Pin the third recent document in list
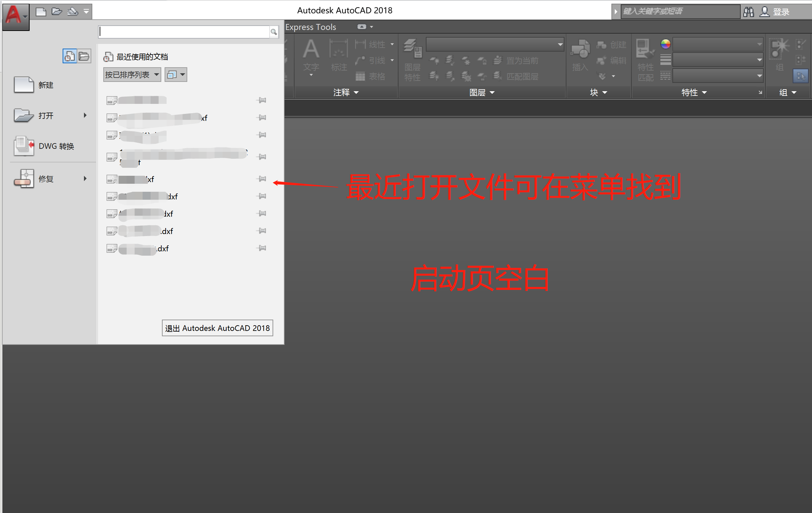The width and height of the screenshot is (812, 513). pyautogui.click(x=261, y=135)
